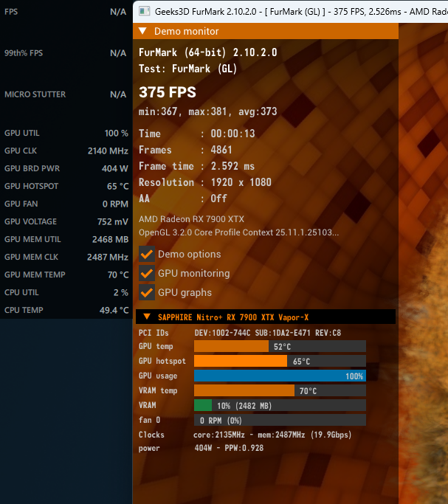Click the OpenGL 3.2.0 Core Profile Context line

(239, 232)
